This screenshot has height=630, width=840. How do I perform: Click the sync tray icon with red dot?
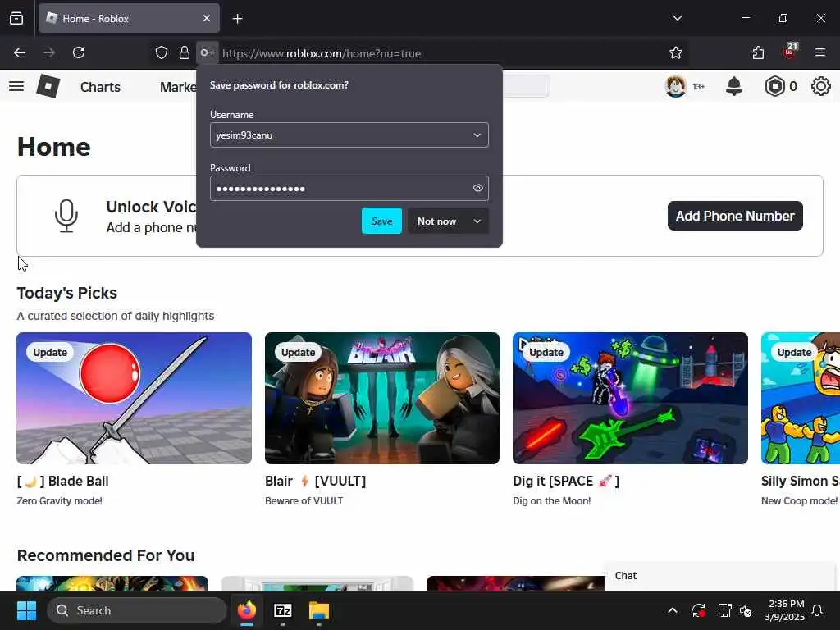699,610
